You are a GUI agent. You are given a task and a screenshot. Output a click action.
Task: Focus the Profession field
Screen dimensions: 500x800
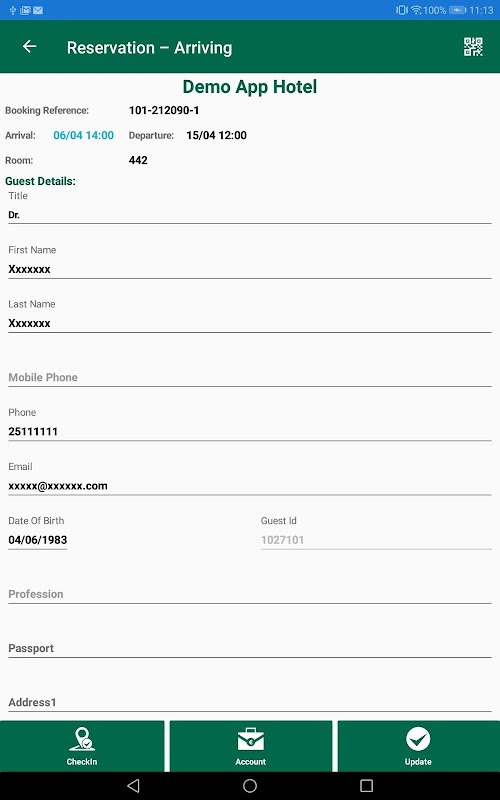pos(249,594)
